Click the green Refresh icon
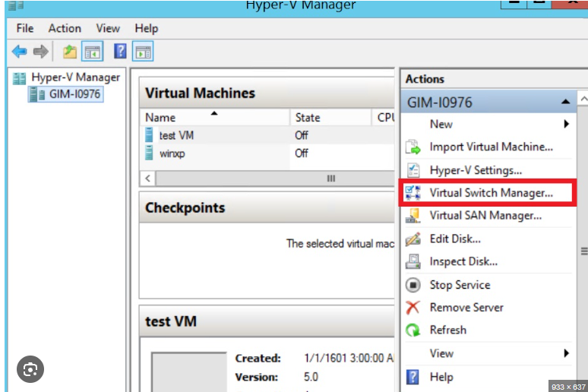 (x=413, y=330)
